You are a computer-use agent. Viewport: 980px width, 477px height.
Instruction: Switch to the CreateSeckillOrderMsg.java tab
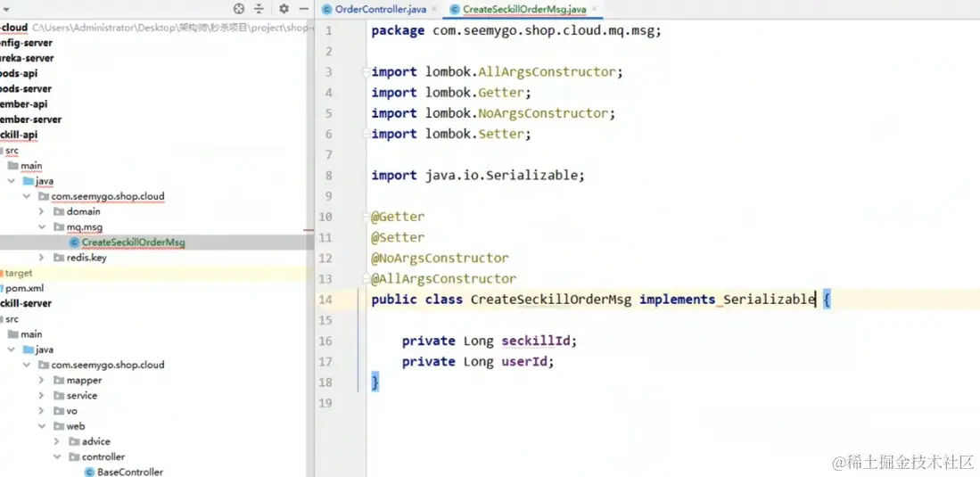pyautogui.click(x=524, y=10)
